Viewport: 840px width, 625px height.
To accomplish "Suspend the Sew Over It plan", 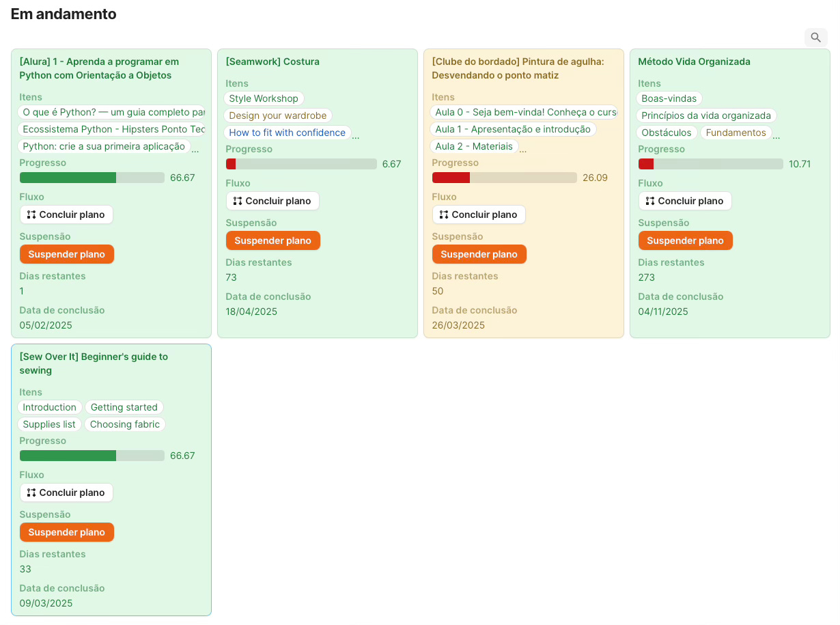I will [x=67, y=532].
